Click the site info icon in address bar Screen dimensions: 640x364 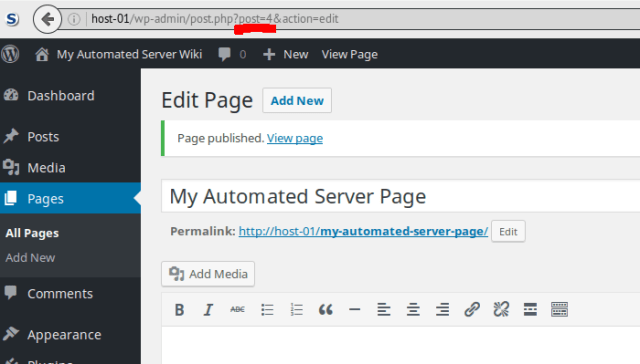click(74, 19)
